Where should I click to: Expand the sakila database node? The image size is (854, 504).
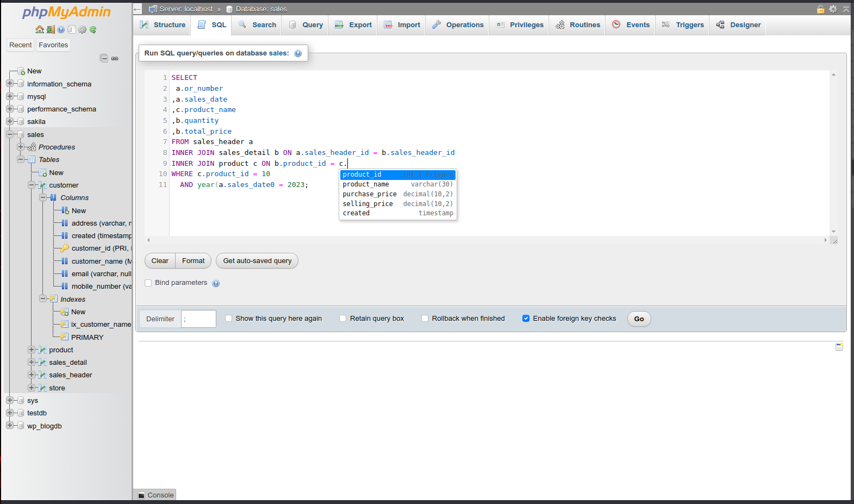[9, 121]
